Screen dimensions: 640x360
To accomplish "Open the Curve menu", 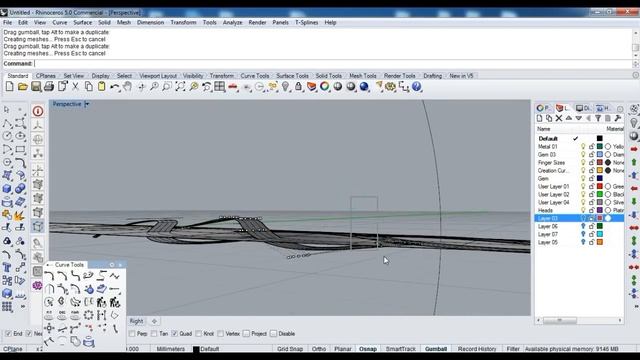I will pos(60,22).
